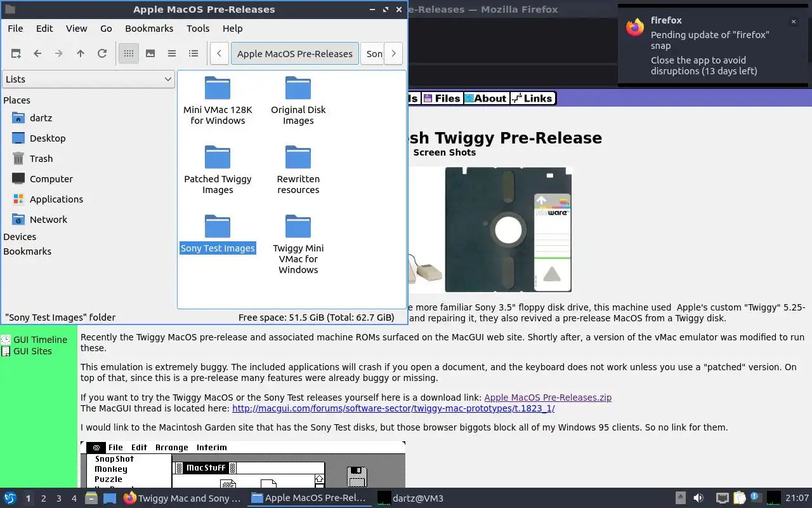Open the Help menu
The image size is (812, 508).
(233, 29)
